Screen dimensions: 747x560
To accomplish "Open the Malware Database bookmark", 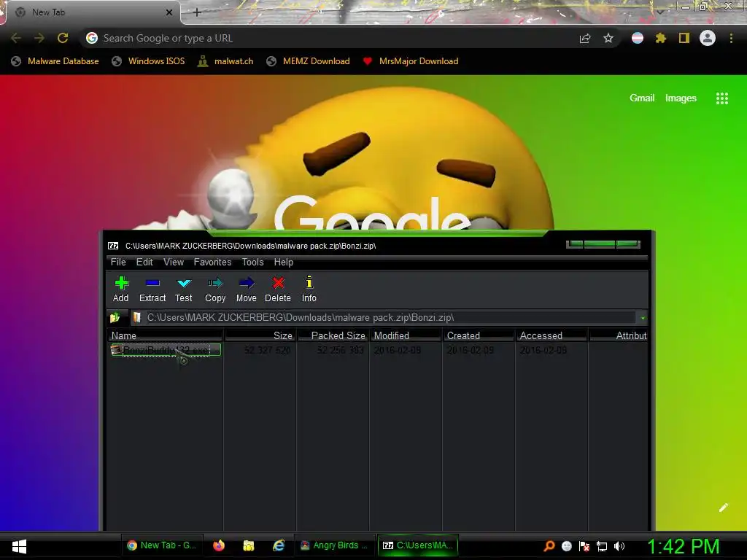I will pos(55,61).
